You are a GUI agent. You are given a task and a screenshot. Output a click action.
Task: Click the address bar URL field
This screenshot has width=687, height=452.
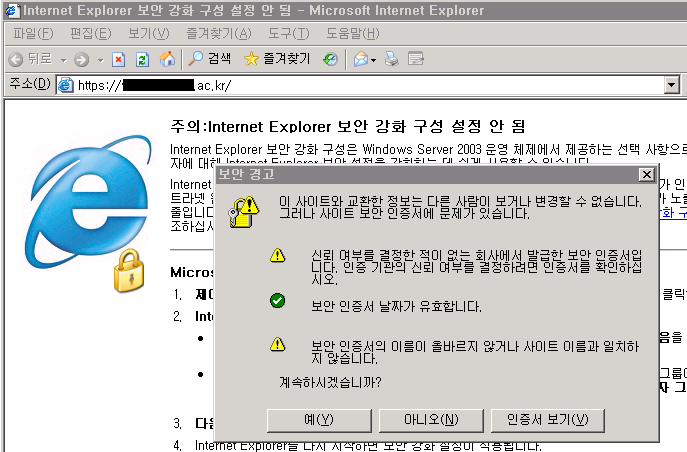coord(370,85)
